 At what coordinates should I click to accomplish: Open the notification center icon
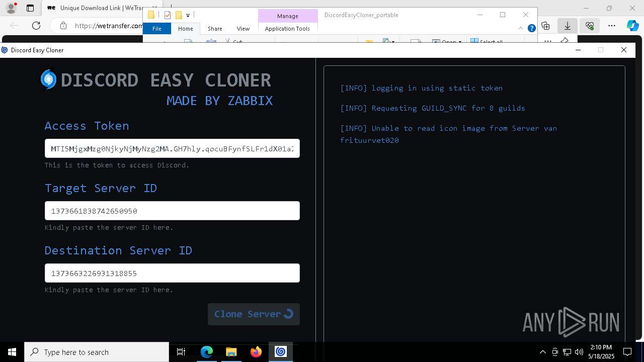627,352
